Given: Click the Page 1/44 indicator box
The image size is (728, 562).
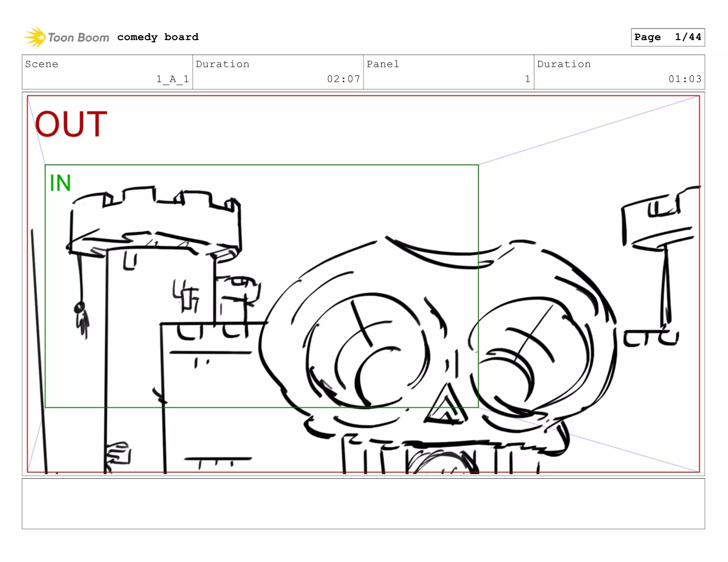Looking at the screenshot, I should [x=668, y=37].
